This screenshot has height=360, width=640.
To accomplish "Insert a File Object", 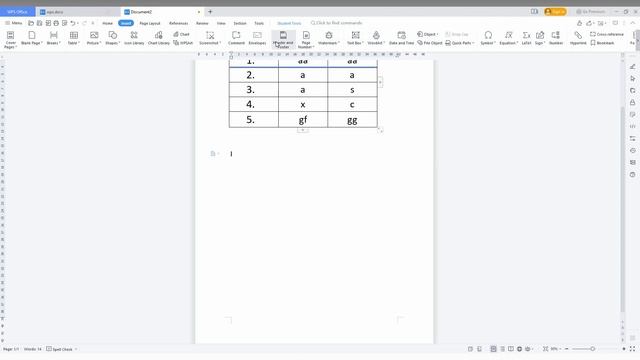I will click(430, 43).
